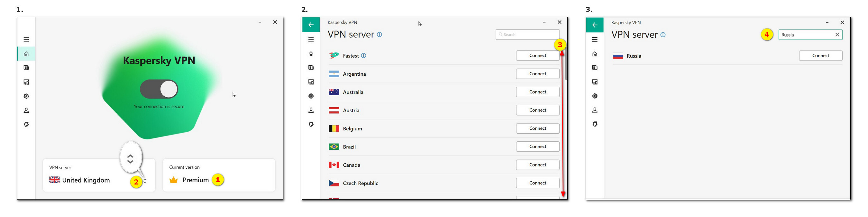Open the settings gear in the United Kingdom window sidebar

[x=26, y=96]
